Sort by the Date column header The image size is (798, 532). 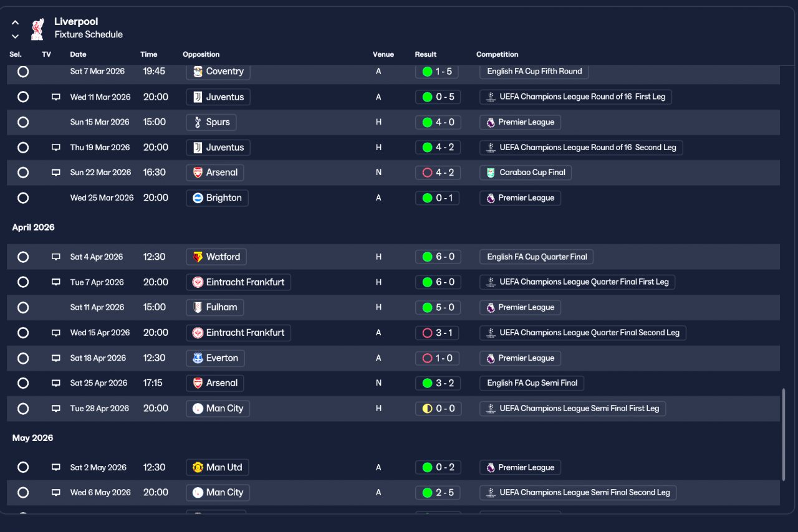click(x=78, y=55)
